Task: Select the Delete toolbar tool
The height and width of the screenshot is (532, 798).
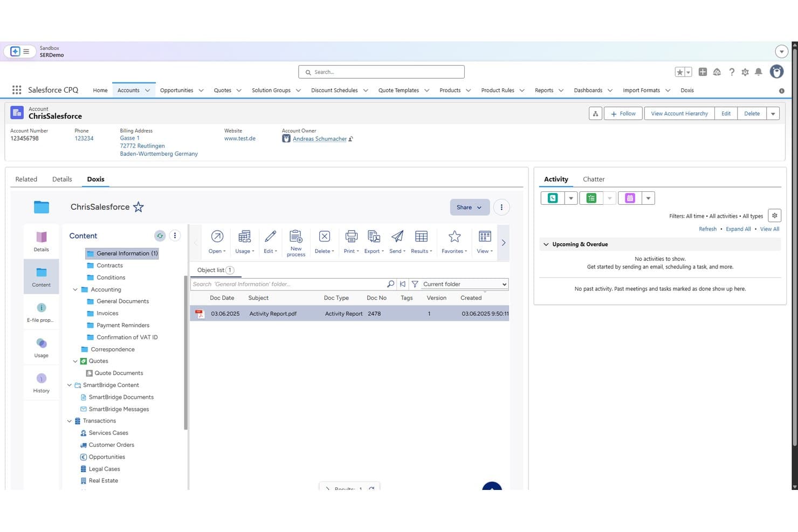Action: (x=324, y=241)
